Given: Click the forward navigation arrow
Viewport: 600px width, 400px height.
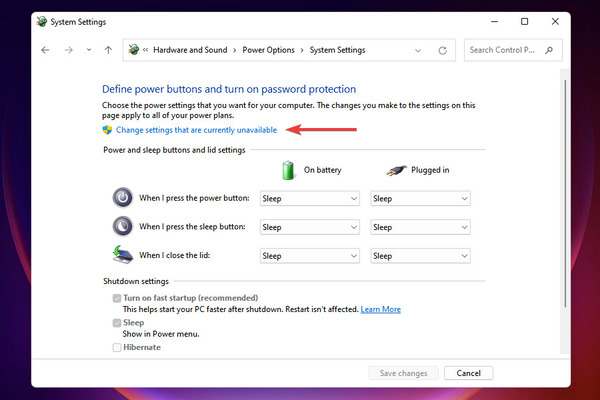Looking at the screenshot, I should [x=68, y=50].
